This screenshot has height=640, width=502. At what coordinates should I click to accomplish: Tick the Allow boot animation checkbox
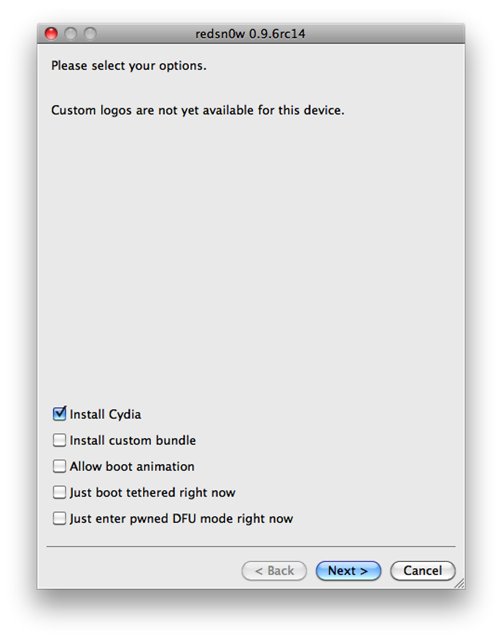pos(59,466)
